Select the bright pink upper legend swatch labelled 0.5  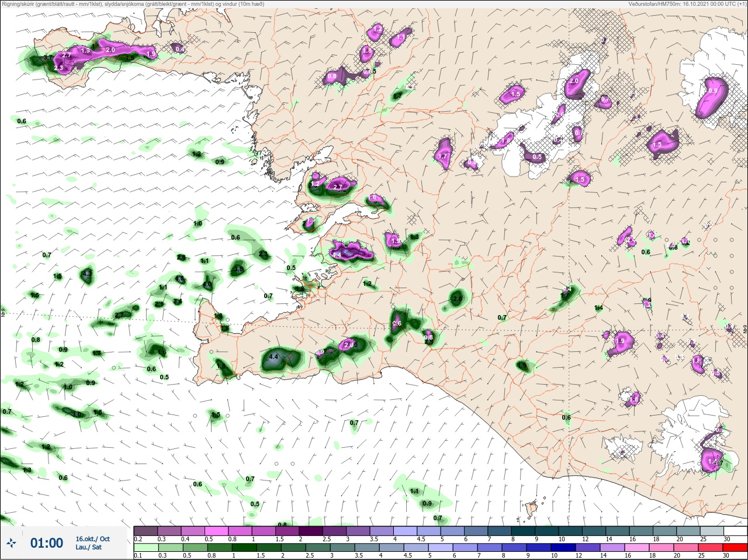(216, 531)
